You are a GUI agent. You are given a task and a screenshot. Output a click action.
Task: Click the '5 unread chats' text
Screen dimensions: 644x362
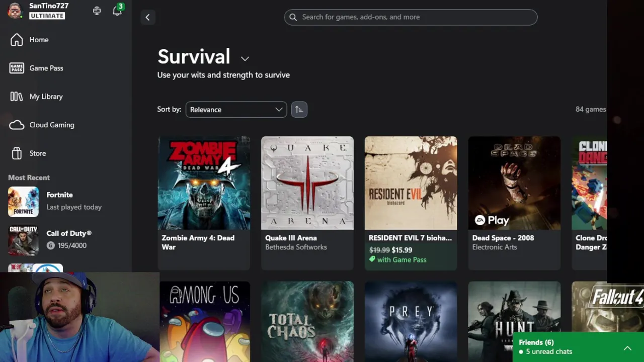[549, 352]
